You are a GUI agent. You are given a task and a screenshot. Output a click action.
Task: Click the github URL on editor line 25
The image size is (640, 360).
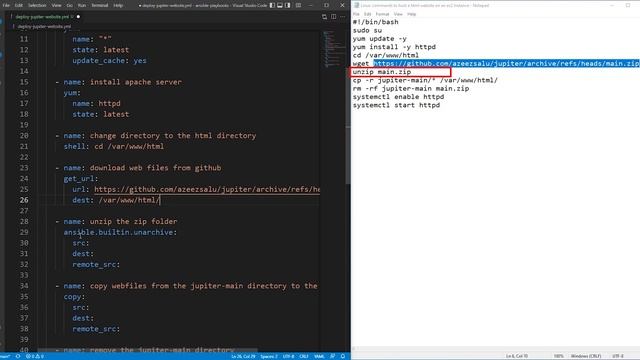tap(207, 189)
